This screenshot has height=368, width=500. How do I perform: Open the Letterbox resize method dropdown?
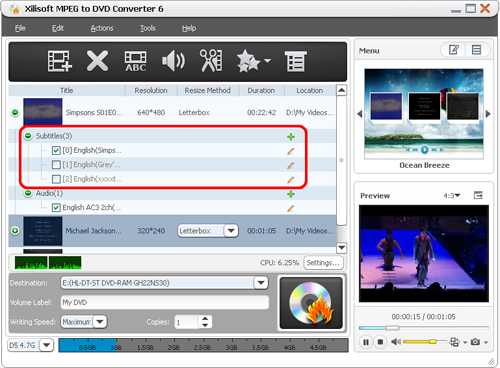(231, 231)
